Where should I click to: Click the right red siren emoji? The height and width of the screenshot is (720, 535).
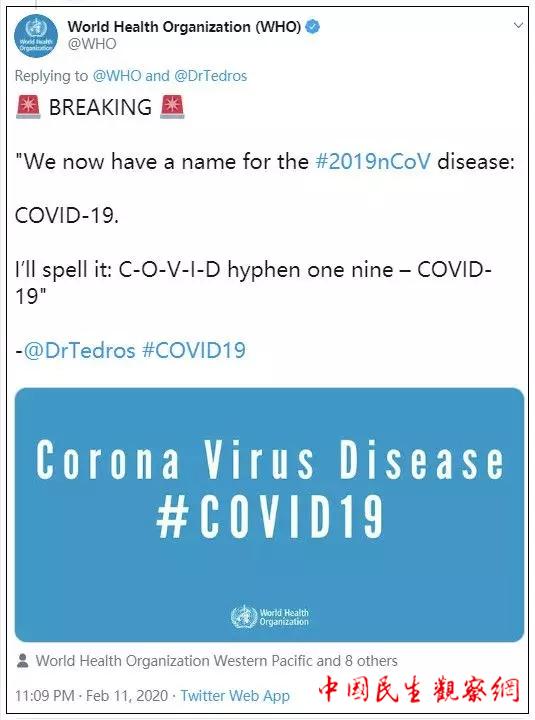click(172, 107)
